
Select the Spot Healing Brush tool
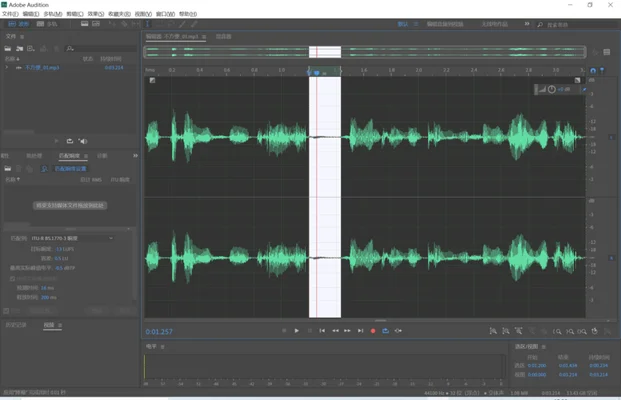click(x=194, y=24)
